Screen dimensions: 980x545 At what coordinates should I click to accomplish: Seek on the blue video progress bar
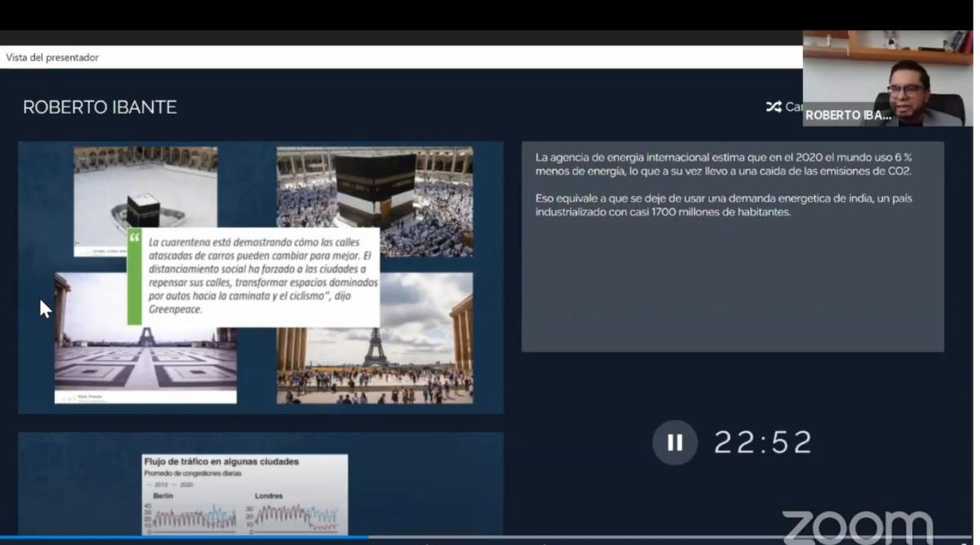184,538
